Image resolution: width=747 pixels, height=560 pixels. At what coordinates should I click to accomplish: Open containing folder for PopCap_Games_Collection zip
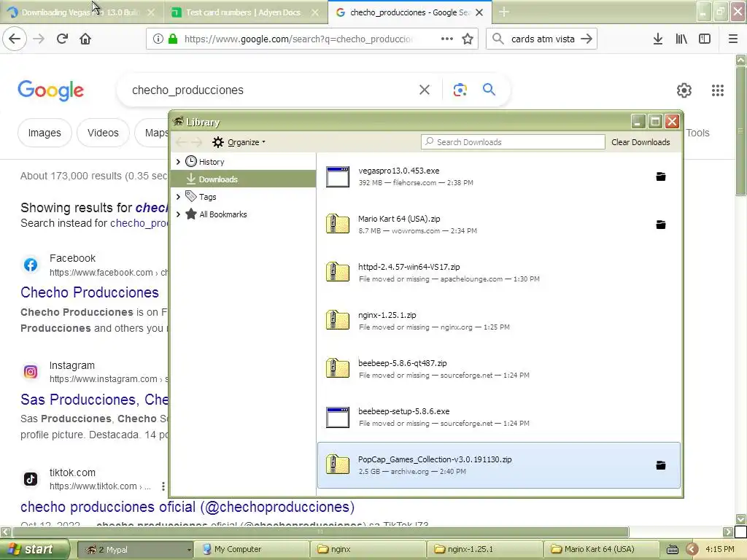pos(661,465)
